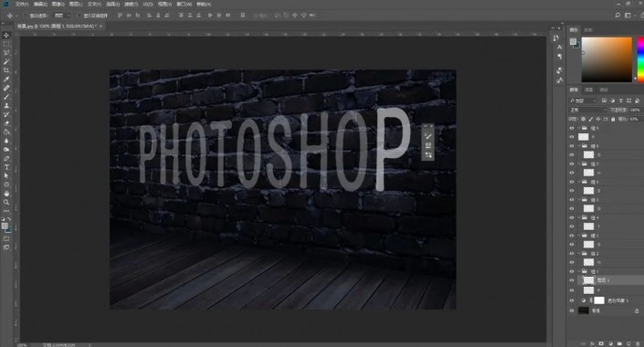
Task: Enable show transform controls checkbox
Action: click(79, 16)
